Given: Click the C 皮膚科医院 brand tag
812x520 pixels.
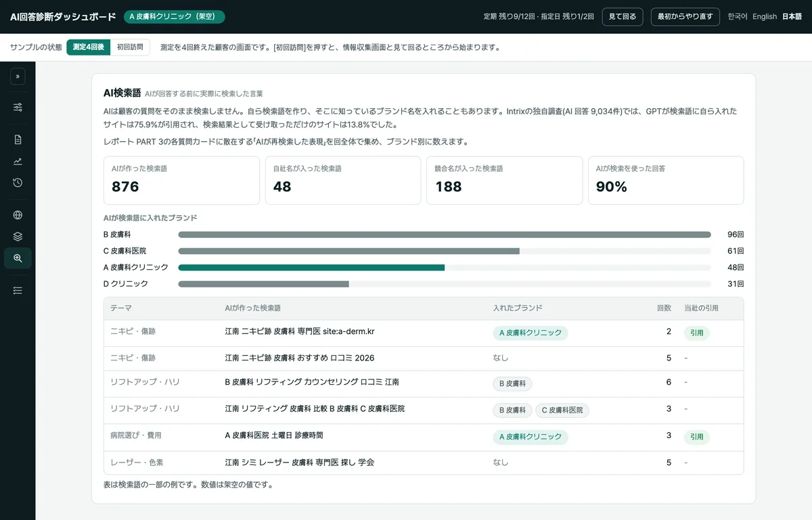Looking at the screenshot, I should [x=562, y=410].
